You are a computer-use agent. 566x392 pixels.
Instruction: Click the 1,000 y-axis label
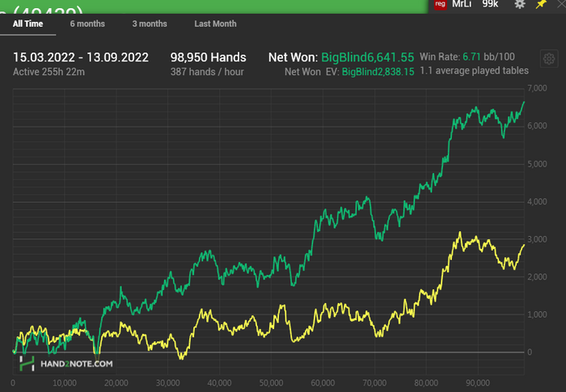[x=537, y=314]
